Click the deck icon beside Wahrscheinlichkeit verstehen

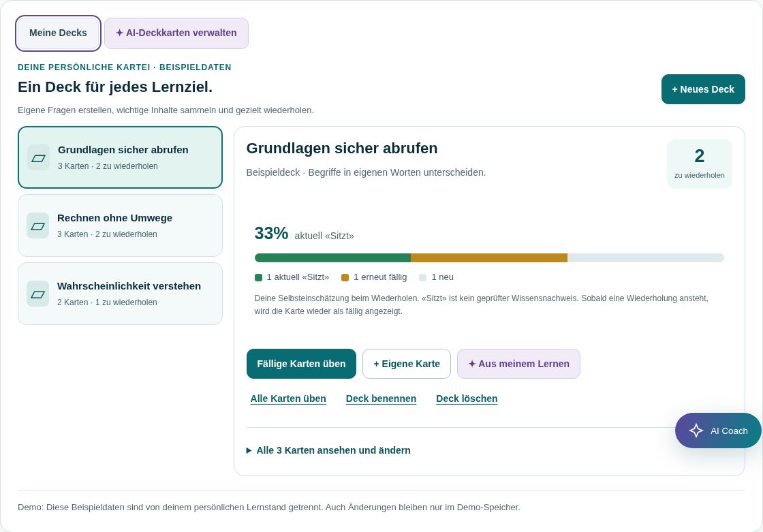[38, 294]
